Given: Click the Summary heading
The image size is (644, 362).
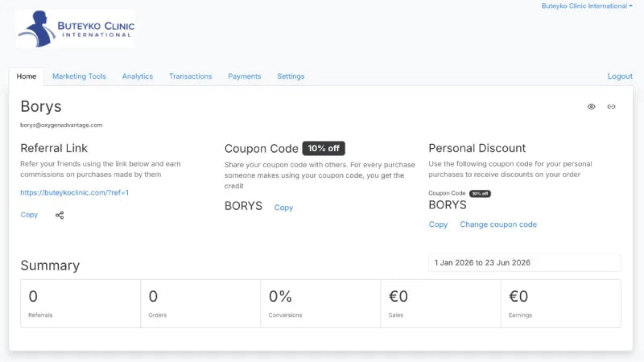Looking at the screenshot, I should (50, 265).
